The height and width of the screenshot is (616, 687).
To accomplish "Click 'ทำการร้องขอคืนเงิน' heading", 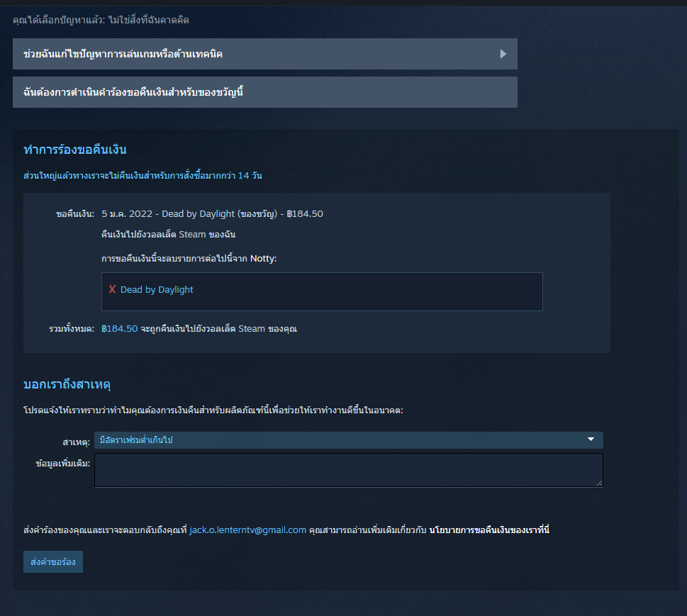I will point(75,150).
